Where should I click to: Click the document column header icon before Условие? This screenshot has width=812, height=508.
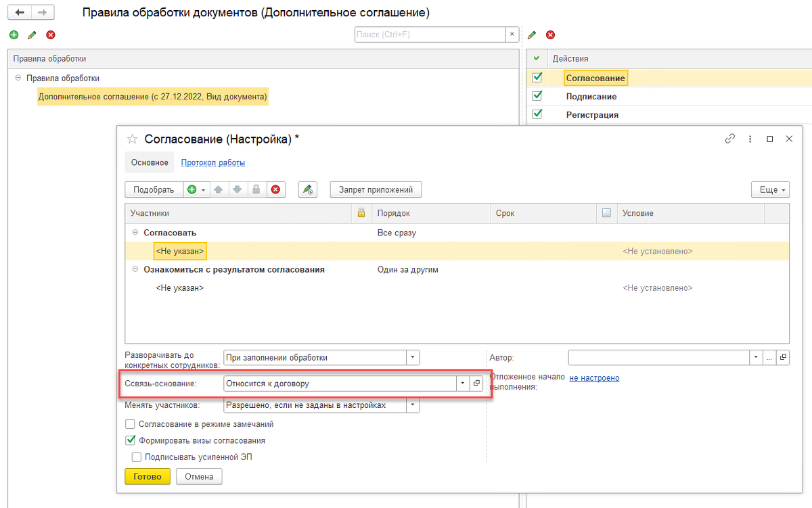point(606,213)
